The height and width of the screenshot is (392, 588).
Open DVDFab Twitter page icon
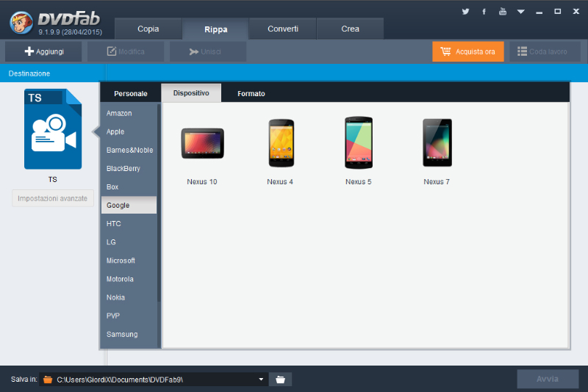465,12
